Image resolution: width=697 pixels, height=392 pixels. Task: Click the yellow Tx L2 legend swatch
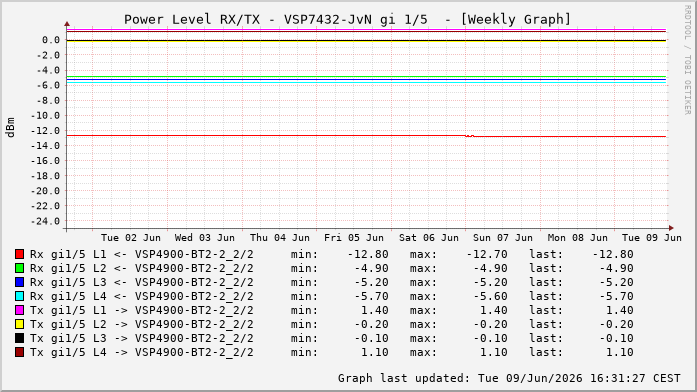pos(20,324)
